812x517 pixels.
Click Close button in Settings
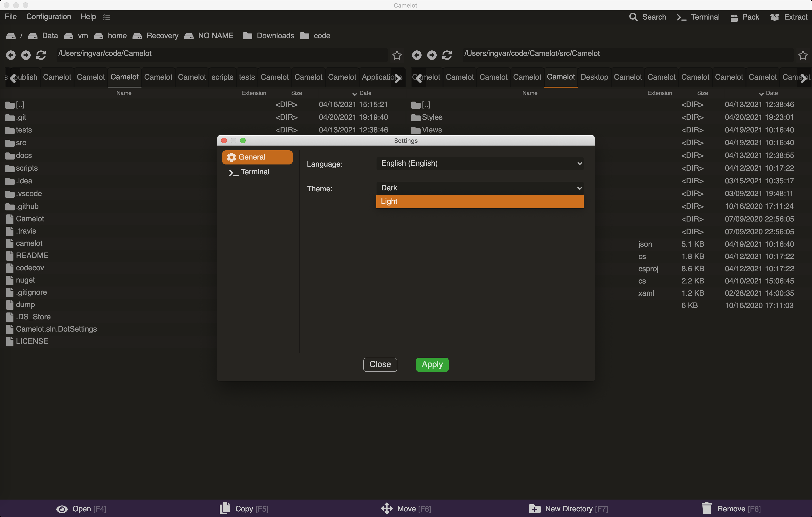point(379,364)
